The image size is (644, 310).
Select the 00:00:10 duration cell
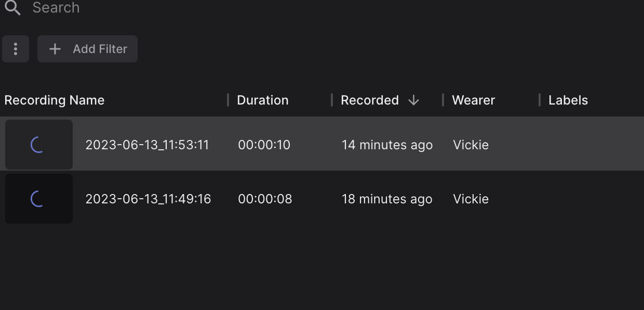264,145
